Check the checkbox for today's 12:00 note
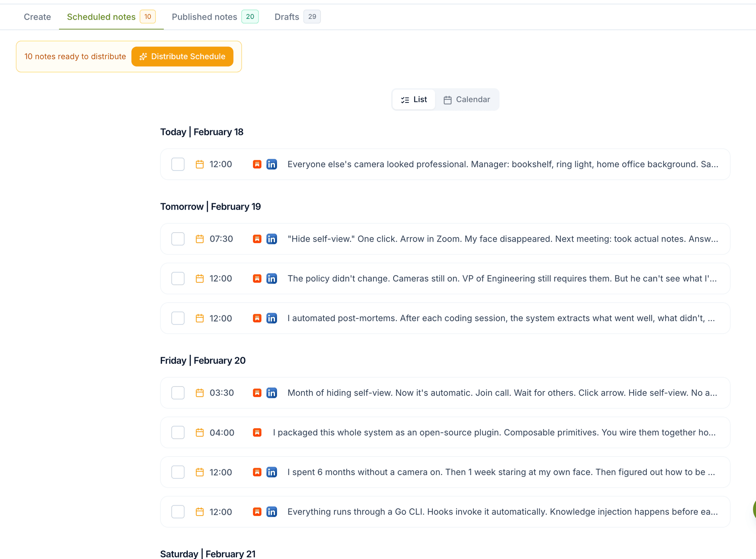This screenshot has width=756, height=559. (x=177, y=164)
